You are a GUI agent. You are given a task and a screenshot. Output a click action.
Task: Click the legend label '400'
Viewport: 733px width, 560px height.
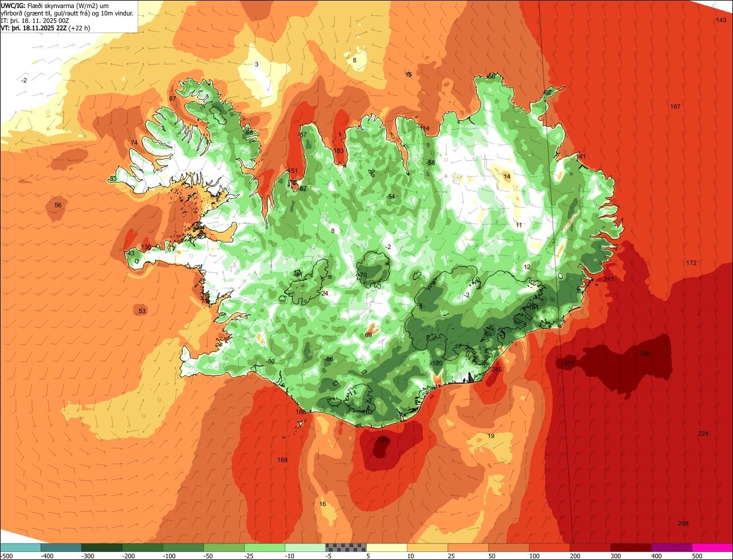[x=656, y=556]
